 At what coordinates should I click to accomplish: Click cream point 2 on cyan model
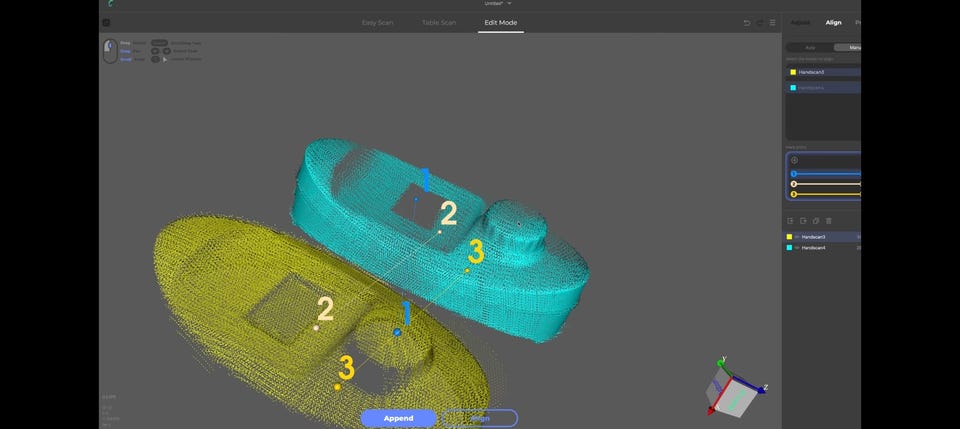point(440,233)
